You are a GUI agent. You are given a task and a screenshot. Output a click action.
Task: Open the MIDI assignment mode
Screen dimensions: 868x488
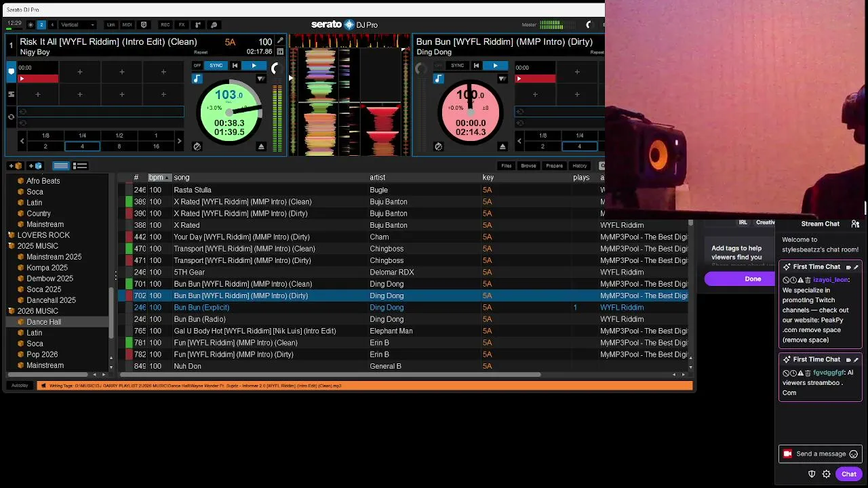127,25
